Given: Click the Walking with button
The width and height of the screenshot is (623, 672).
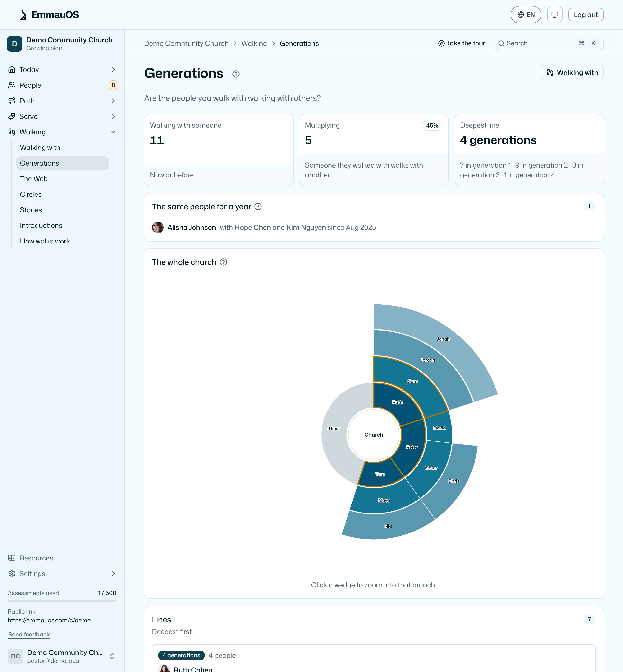Looking at the screenshot, I should coord(572,73).
